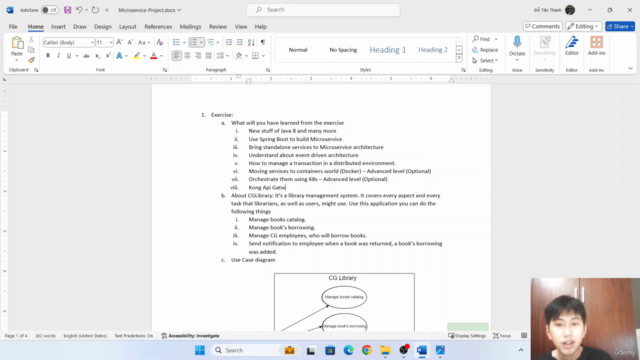This screenshot has height=360, width=640.
Task: Apply the red font color
Action: pos(153,56)
